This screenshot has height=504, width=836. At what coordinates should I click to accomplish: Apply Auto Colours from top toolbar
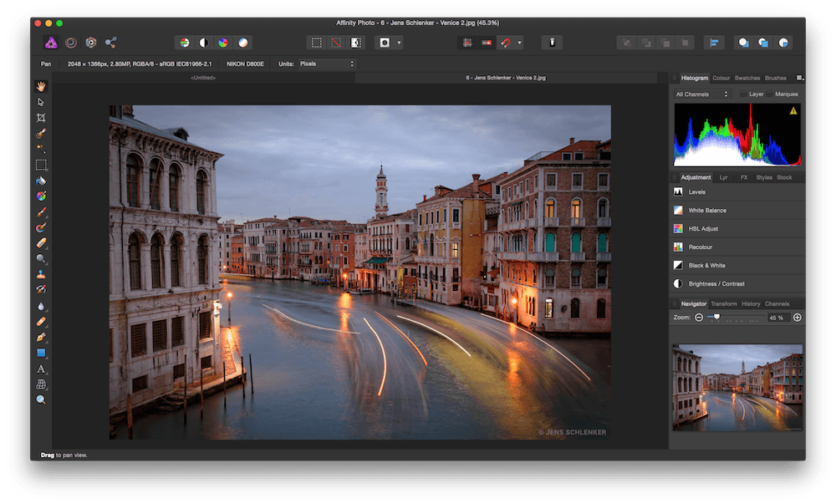coord(223,43)
